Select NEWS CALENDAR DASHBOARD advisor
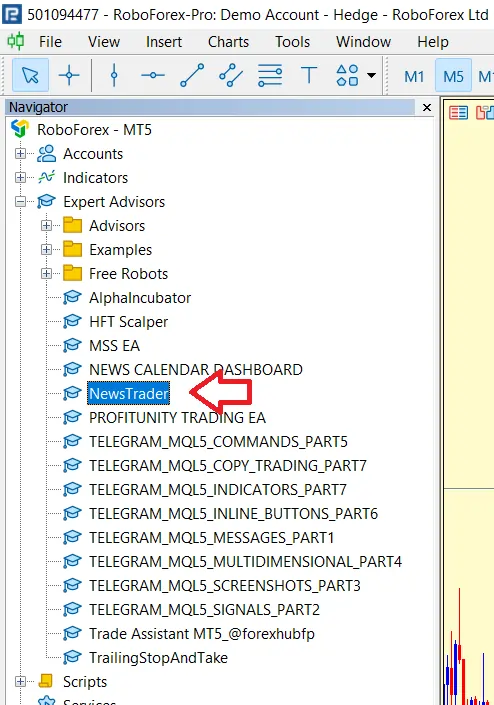Image resolution: width=494 pixels, height=705 pixels. coord(196,370)
